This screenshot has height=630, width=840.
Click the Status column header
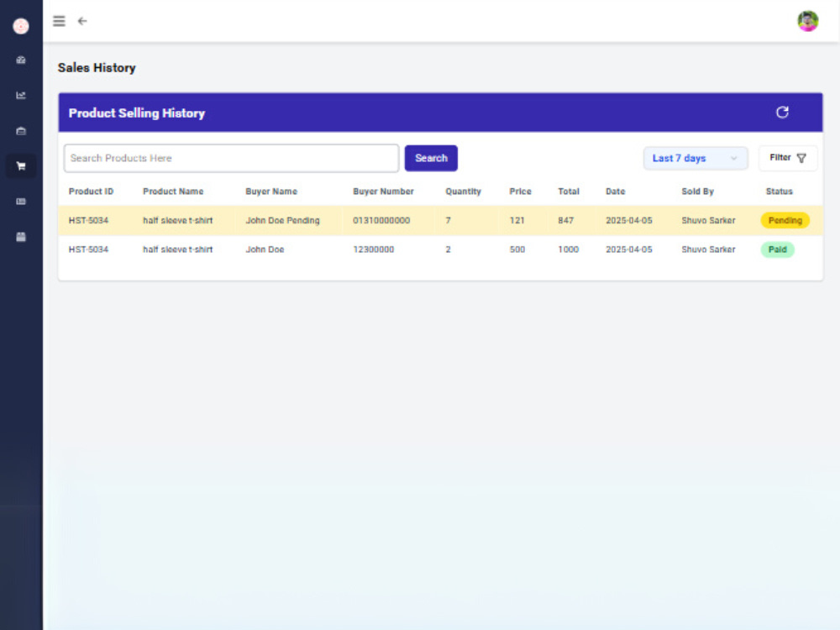[x=779, y=192]
